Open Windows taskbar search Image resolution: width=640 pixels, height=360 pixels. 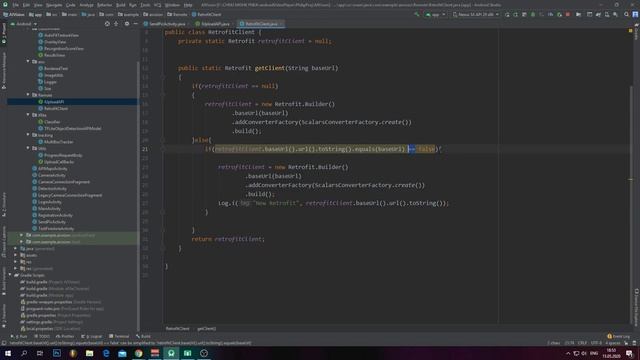(x=24, y=353)
